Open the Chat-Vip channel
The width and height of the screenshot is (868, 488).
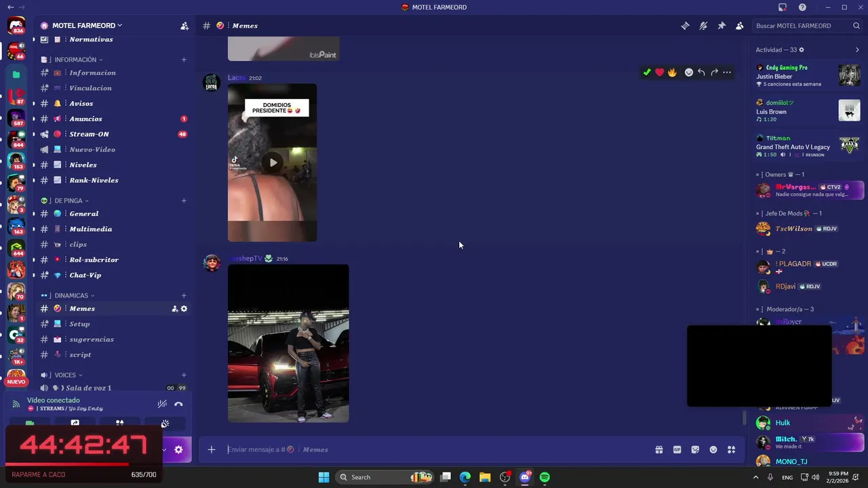pyautogui.click(x=113, y=275)
